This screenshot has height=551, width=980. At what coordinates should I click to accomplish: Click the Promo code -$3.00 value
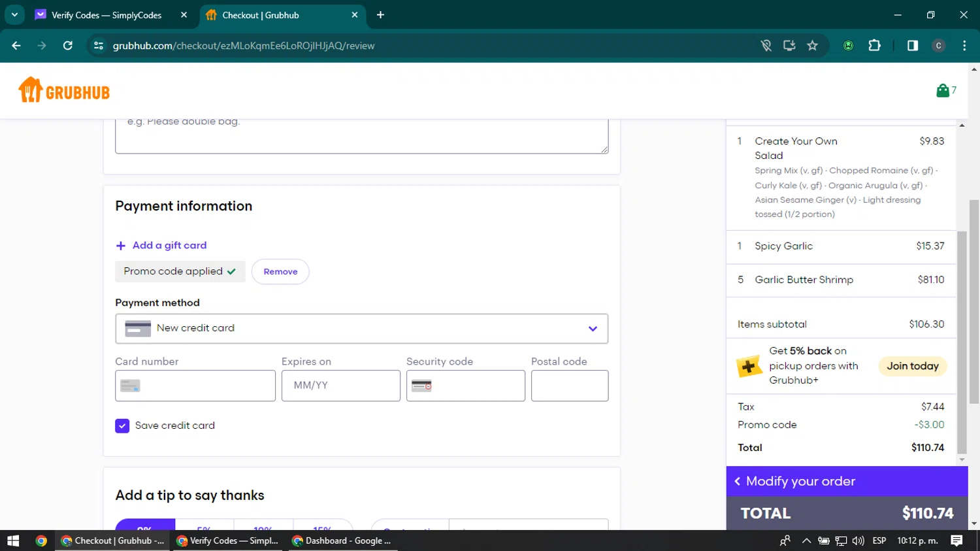(929, 425)
